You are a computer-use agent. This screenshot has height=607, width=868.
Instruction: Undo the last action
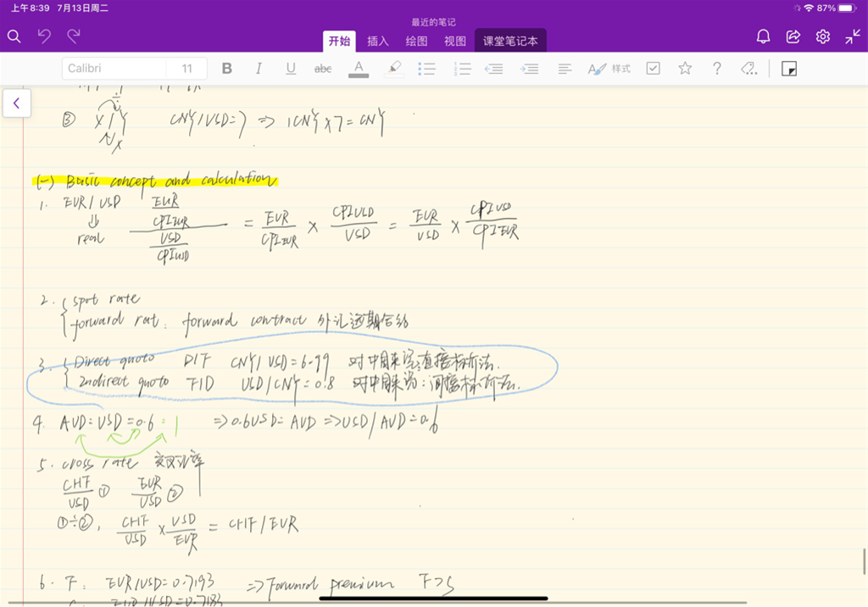click(x=45, y=36)
